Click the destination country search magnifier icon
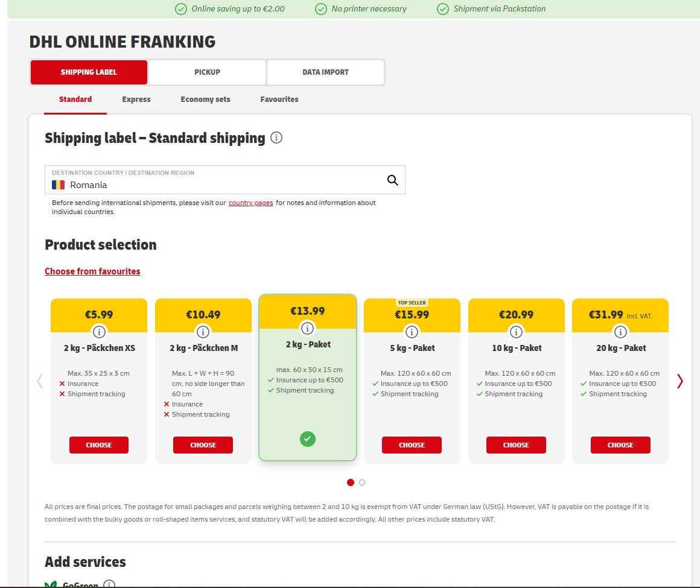The image size is (700, 588). pos(392,180)
